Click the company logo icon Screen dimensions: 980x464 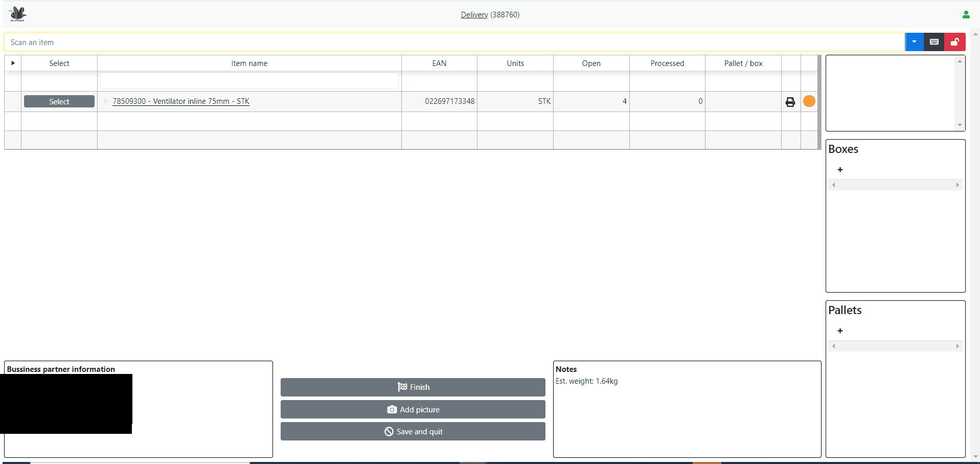coord(18,14)
